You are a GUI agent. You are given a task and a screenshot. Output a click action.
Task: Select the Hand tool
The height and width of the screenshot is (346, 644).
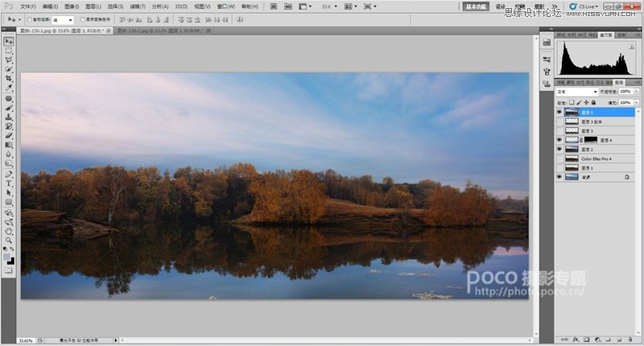[9, 231]
